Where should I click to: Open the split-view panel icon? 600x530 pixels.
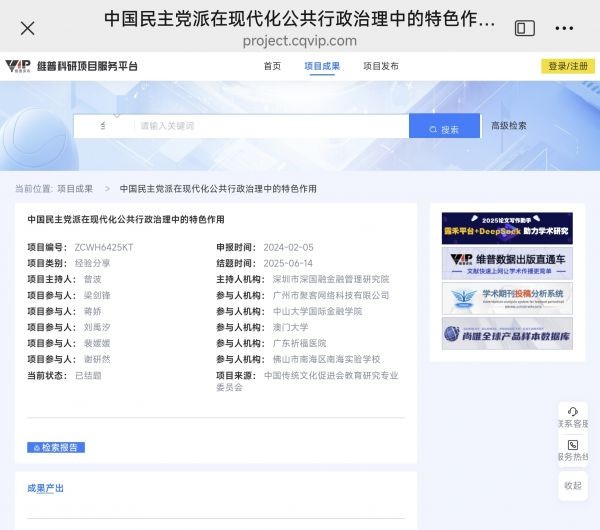tap(525, 28)
